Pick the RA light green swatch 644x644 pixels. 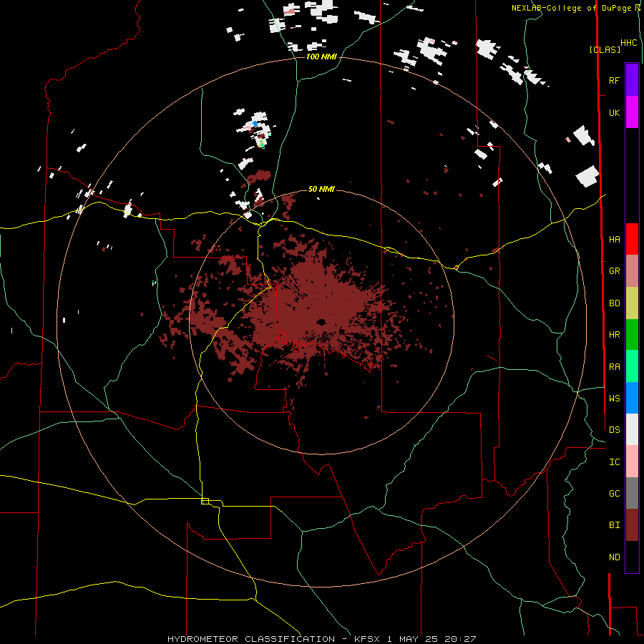(x=632, y=366)
